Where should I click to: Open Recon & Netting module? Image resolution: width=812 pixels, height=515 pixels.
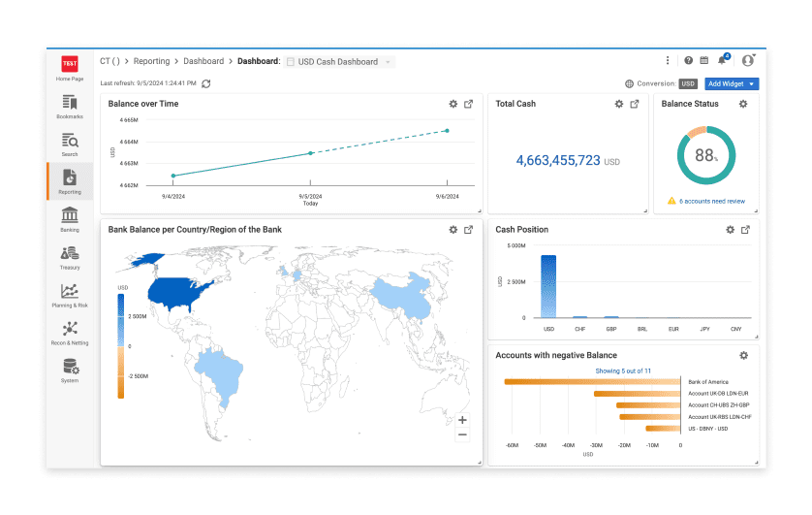click(70, 333)
